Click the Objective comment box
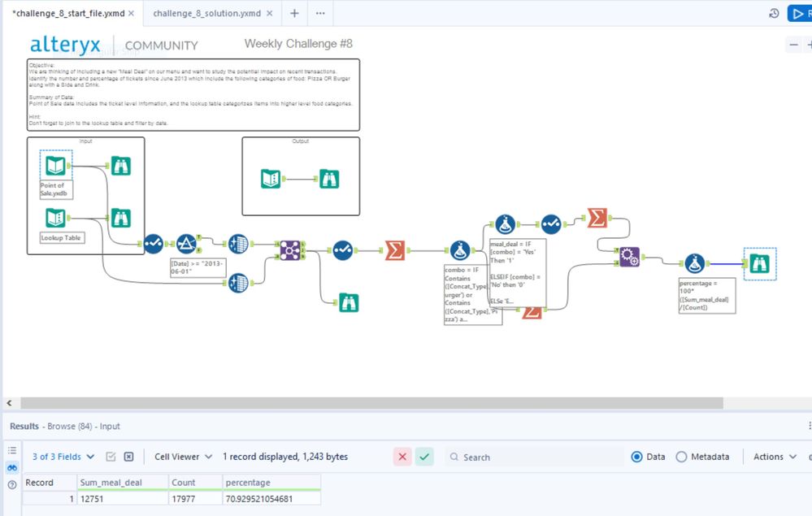The height and width of the screenshot is (516, 812). coord(193,95)
